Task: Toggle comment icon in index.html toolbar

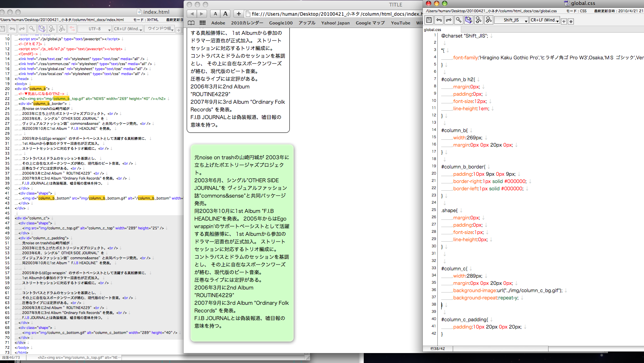Action: 72,29
